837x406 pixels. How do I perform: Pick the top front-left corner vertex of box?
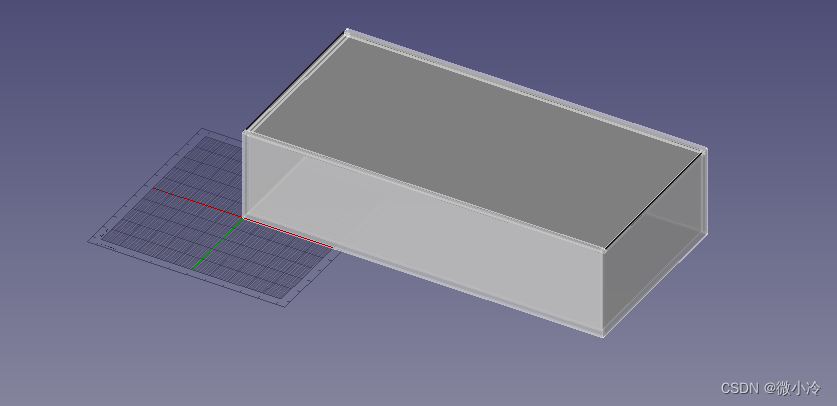tap(246, 132)
